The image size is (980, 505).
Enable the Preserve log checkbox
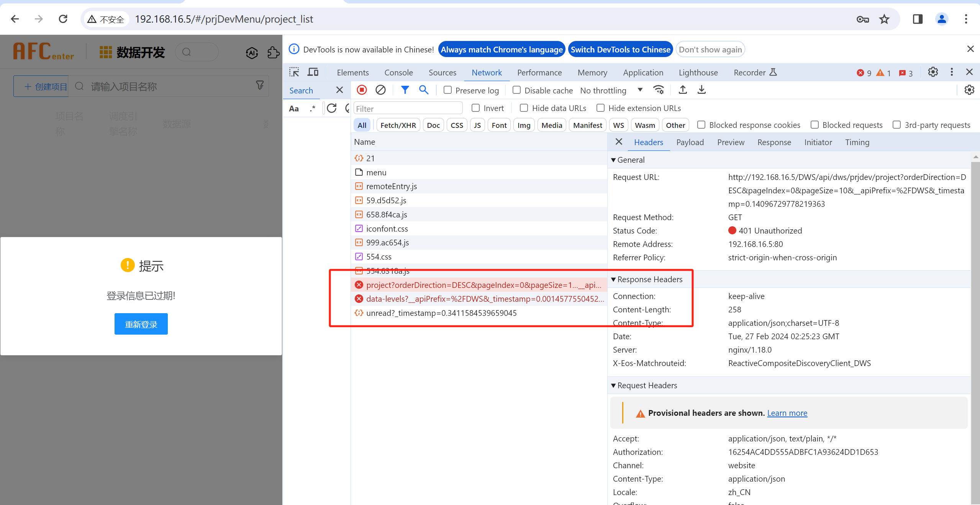pos(447,90)
